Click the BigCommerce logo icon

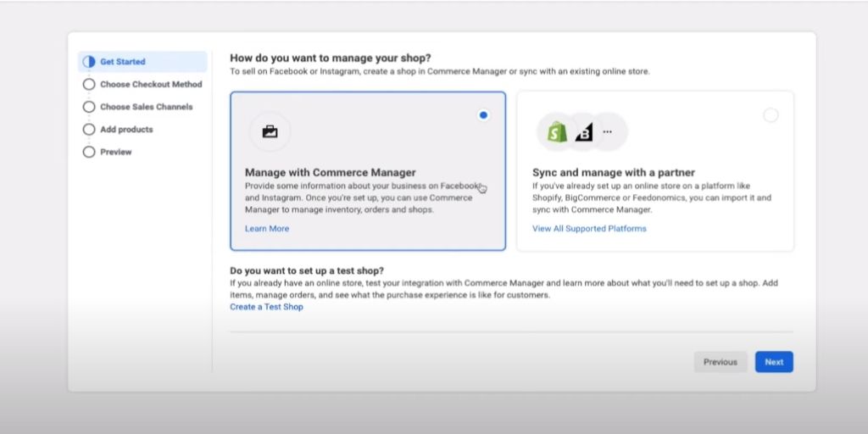coord(584,131)
